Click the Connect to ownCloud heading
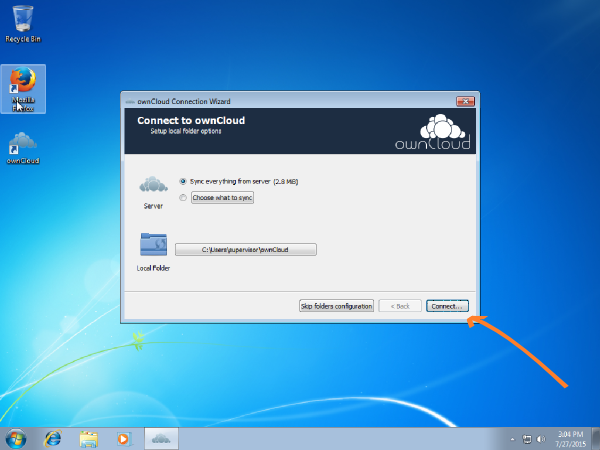 pyautogui.click(x=191, y=121)
